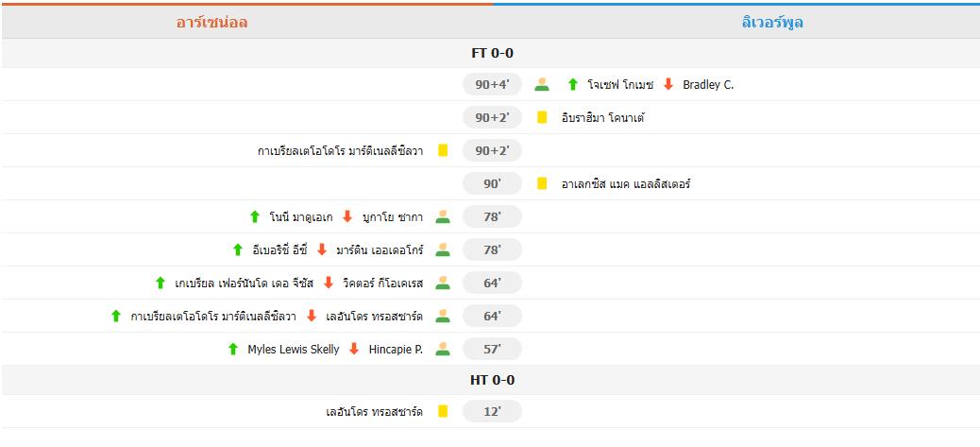Select player name อีเบอริชี่ อีซี่
This screenshot has width=980, height=447.
pyautogui.click(x=280, y=250)
